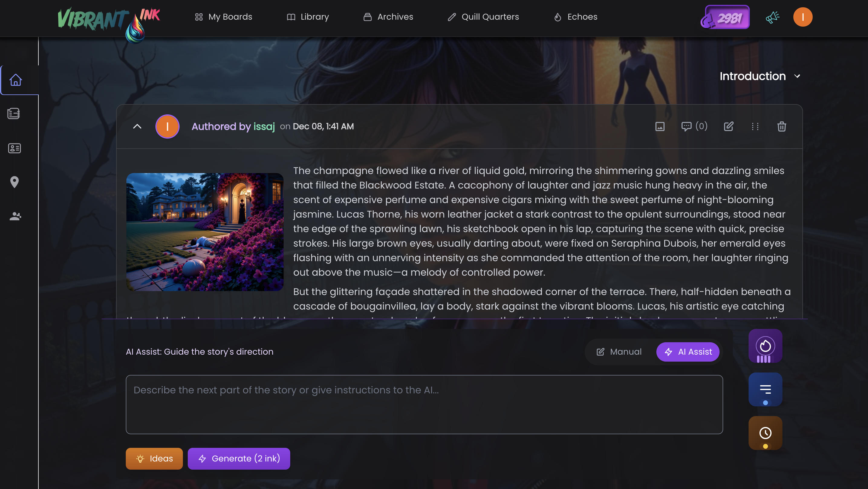Screen dimensions: 868x489
Task: Open the user avatar menu at top right
Action: pyautogui.click(x=803, y=17)
